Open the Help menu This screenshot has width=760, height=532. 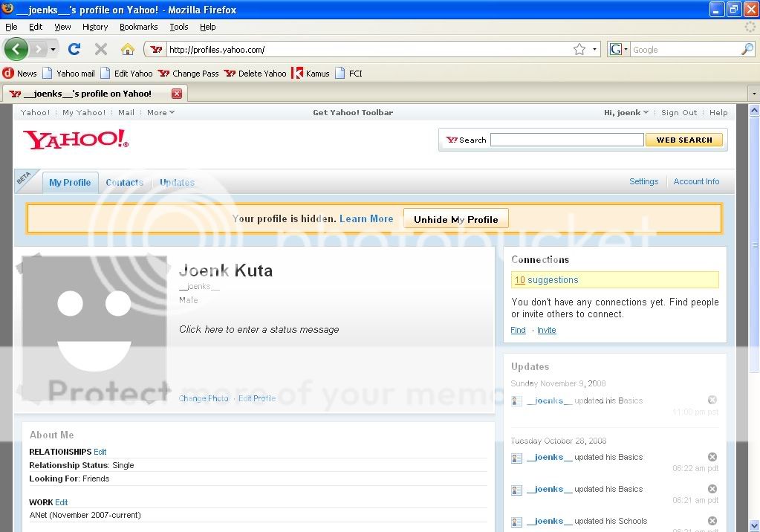click(207, 27)
